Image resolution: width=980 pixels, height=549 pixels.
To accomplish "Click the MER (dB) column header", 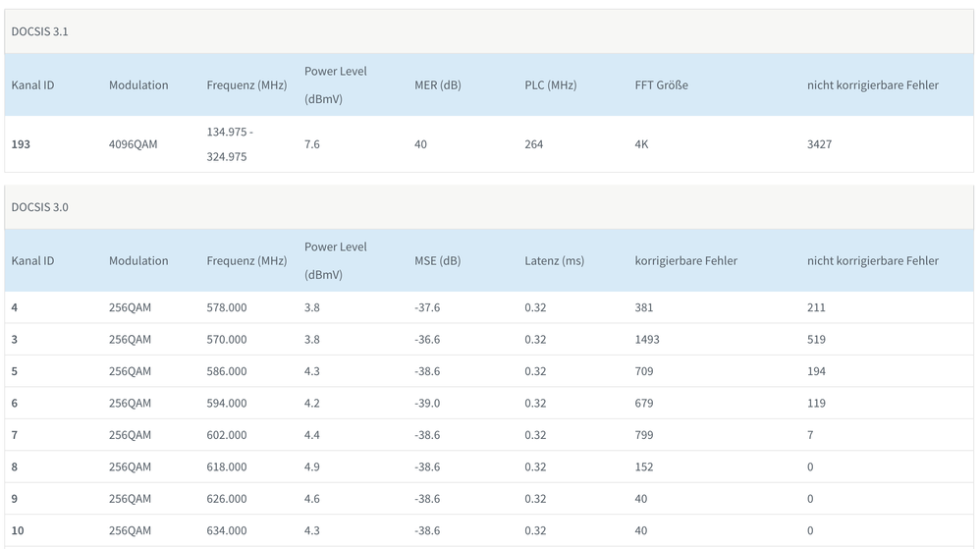I will tap(437, 85).
